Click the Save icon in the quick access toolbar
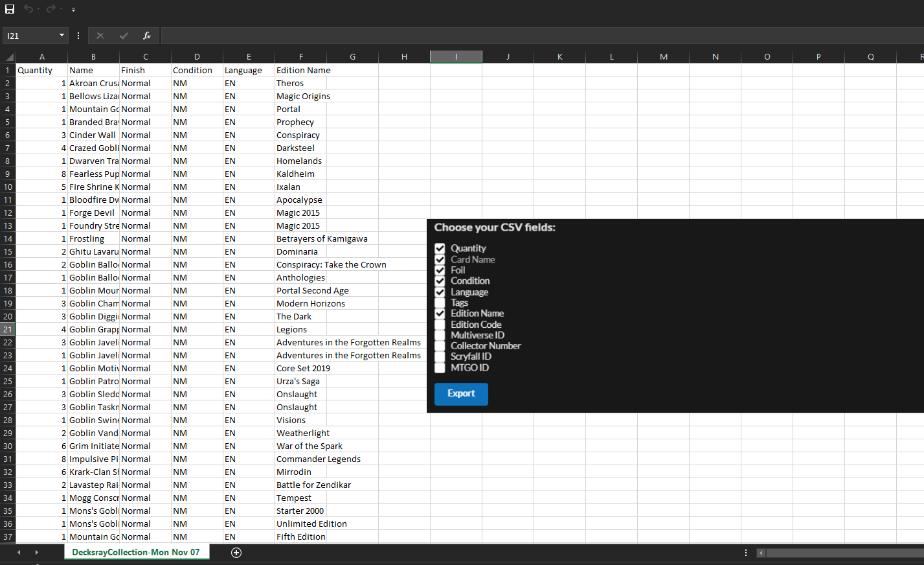The image size is (924, 565). click(10, 9)
